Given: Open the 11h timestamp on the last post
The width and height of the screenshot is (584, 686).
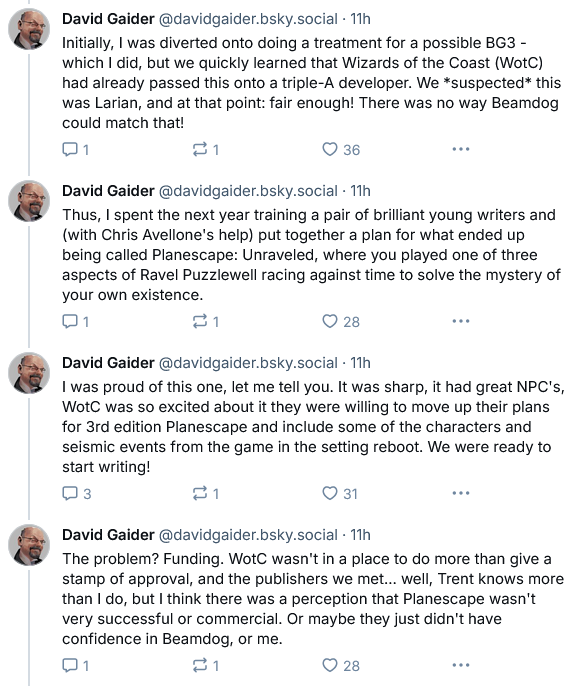Looking at the screenshot, I should coord(360,535).
